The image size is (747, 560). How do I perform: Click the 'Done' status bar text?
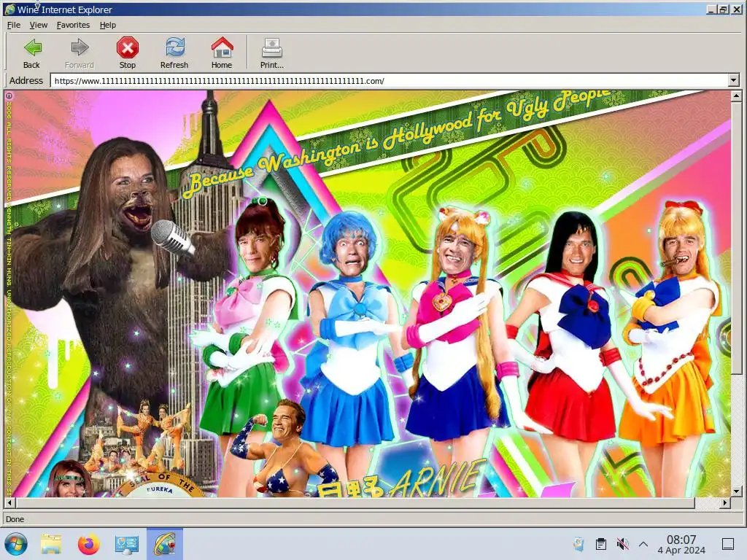(15, 519)
